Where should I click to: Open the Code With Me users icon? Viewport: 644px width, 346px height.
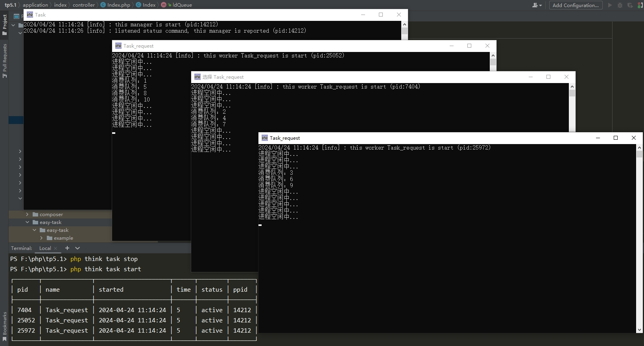(x=537, y=5)
